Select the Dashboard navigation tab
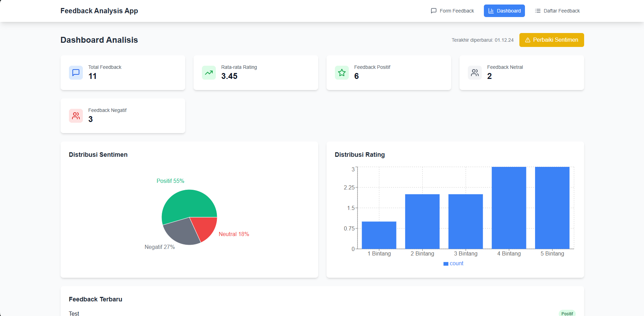The image size is (644, 316). [504, 11]
